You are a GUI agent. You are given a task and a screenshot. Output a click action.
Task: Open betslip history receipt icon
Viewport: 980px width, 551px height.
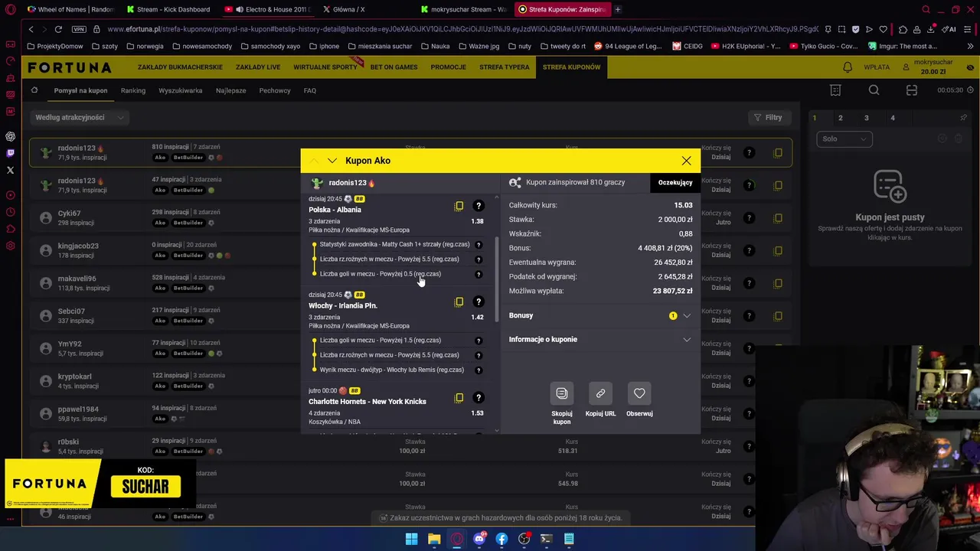[x=835, y=90]
